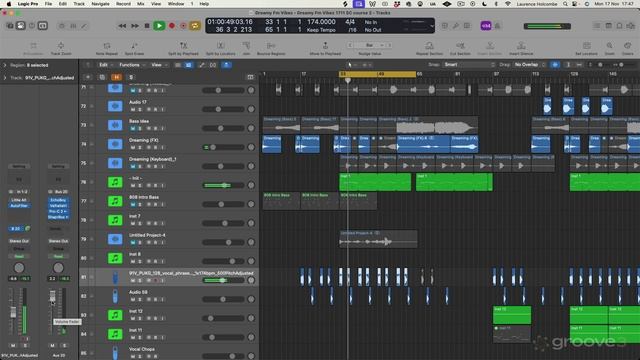Click the Stop transport button
This screenshot has height=360, width=640.
click(147, 26)
